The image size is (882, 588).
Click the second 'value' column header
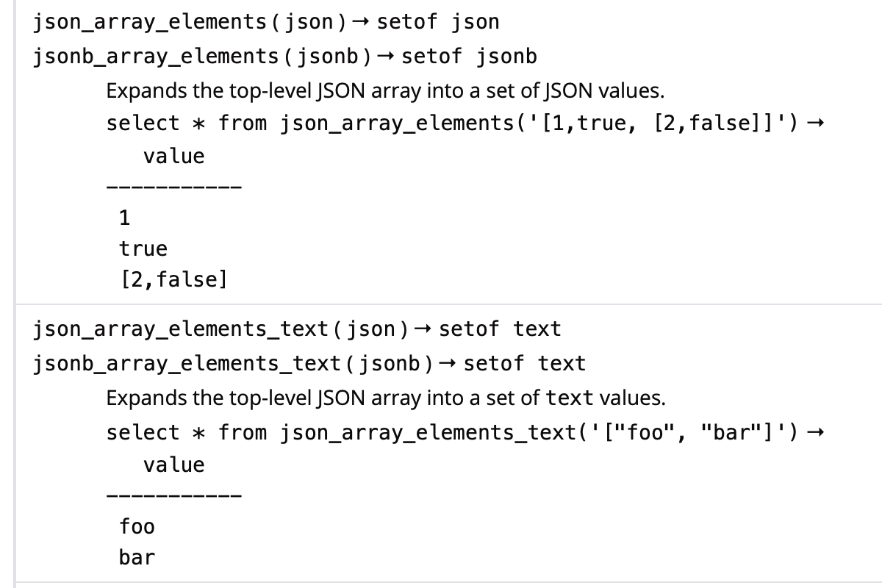(173, 465)
